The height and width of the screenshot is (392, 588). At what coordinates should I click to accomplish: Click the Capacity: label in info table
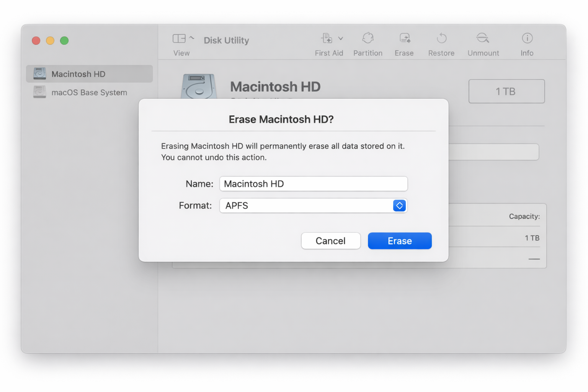[524, 216]
